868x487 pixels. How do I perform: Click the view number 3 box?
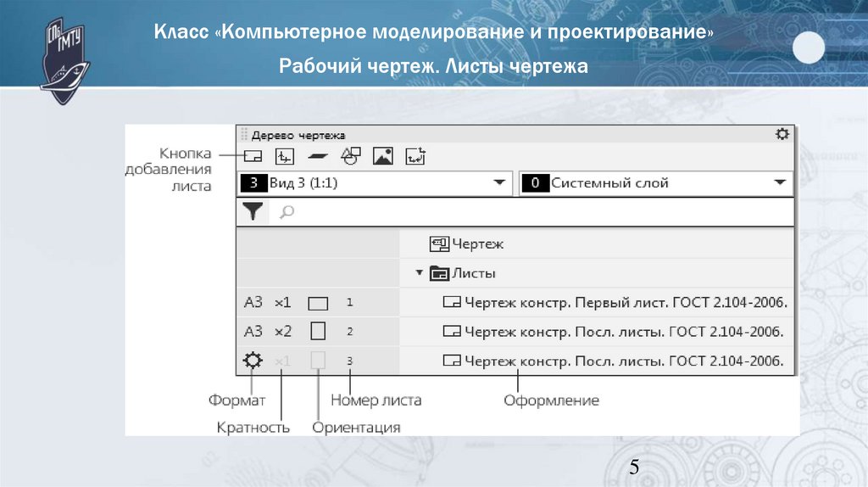point(253,182)
